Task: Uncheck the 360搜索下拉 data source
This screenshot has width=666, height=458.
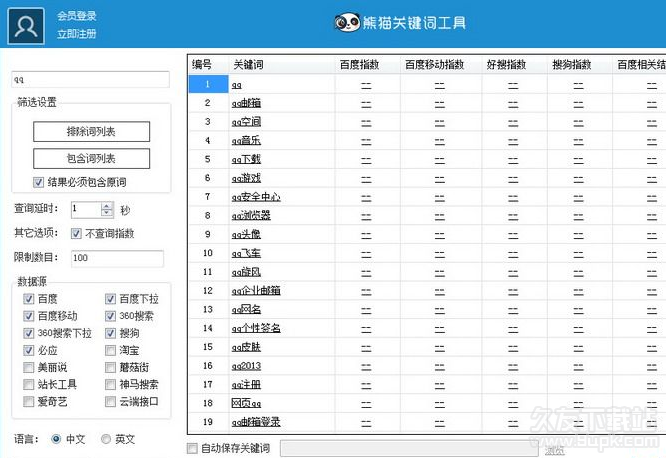Action: pos(28,333)
